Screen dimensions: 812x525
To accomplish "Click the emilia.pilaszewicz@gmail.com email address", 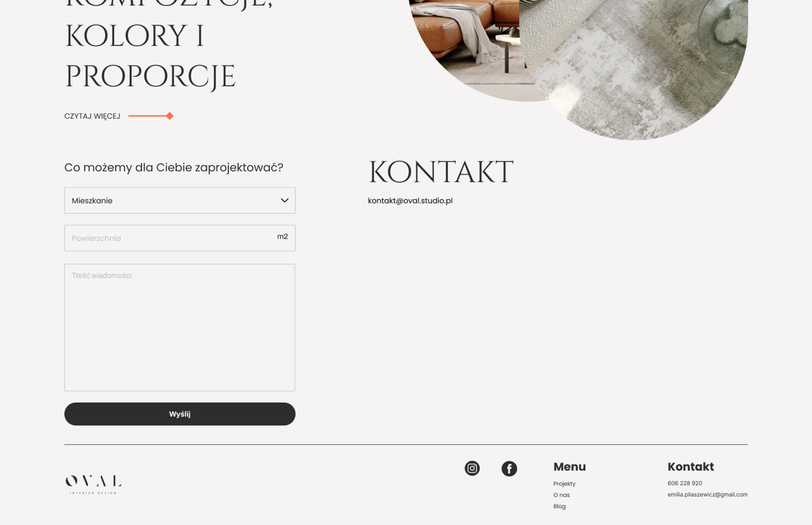I will click(x=707, y=494).
